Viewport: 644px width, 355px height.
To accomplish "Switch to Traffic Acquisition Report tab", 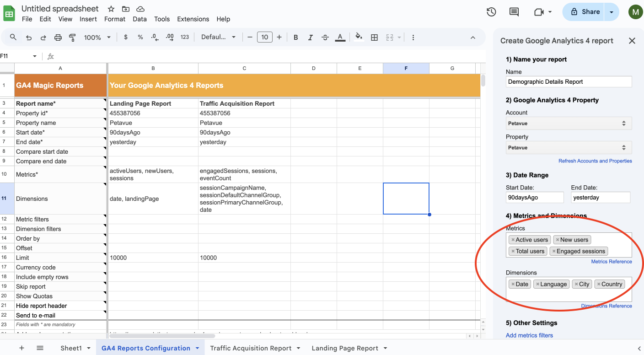I will pos(250,348).
